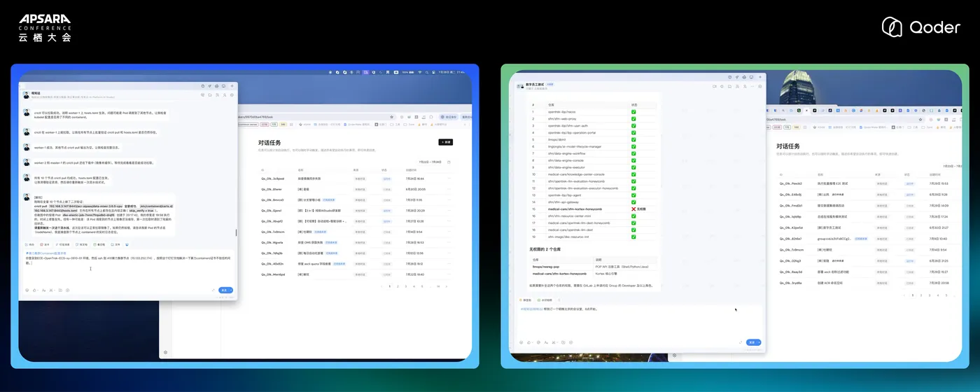Open task row Qs_09k..Roey3d in right browser
Screen dimensions: 980x392
[x=868, y=272]
